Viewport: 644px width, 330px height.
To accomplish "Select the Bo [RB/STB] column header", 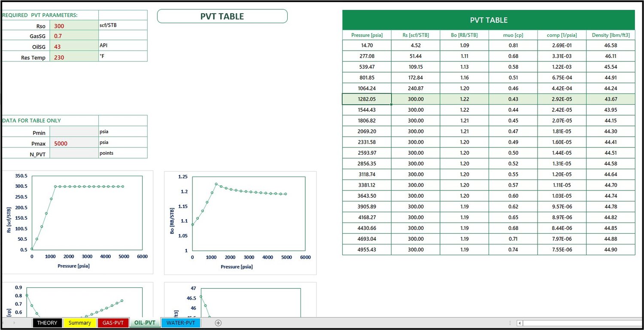I will click(x=464, y=35).
